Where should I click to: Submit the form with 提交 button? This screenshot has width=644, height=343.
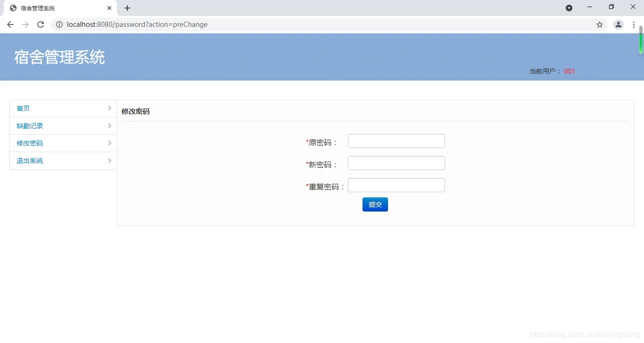tap(375, 204)
